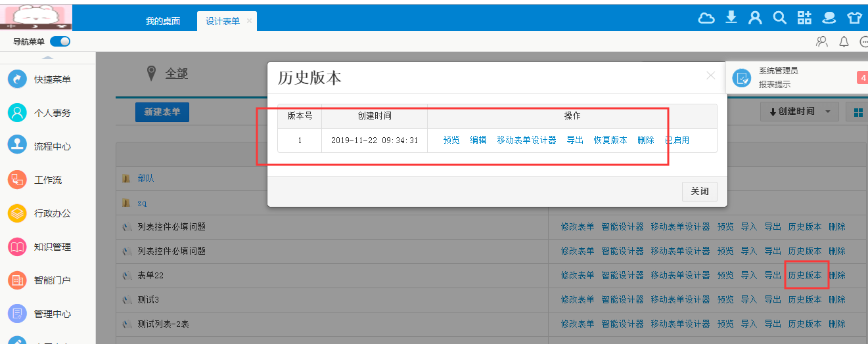Click 预览 for 测试列表-2表 row
Screen dimensions: 868x344
[x=725, y=324]
